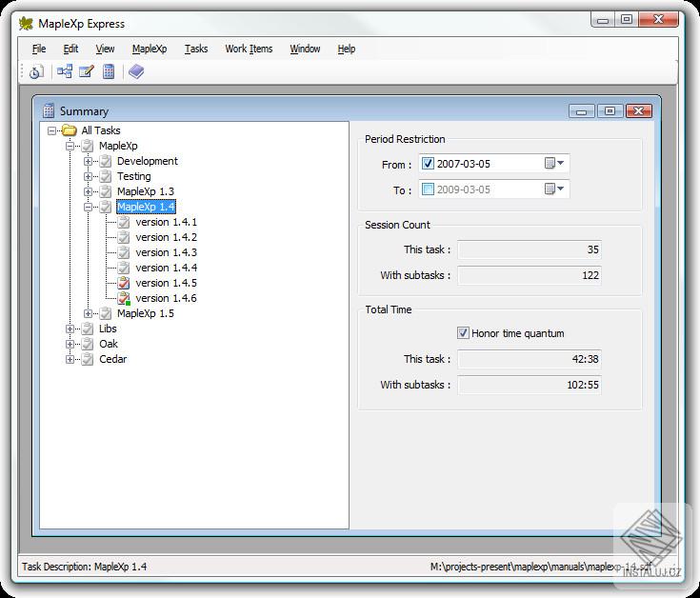Select the version 1.4.2 task
Screen dimensions: 700x598
coord(166,237)
